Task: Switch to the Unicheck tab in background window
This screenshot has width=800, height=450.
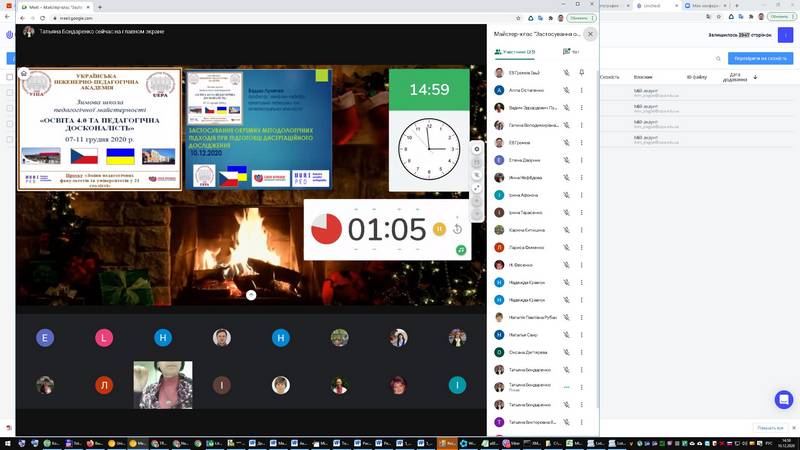Action: point(658,6)
